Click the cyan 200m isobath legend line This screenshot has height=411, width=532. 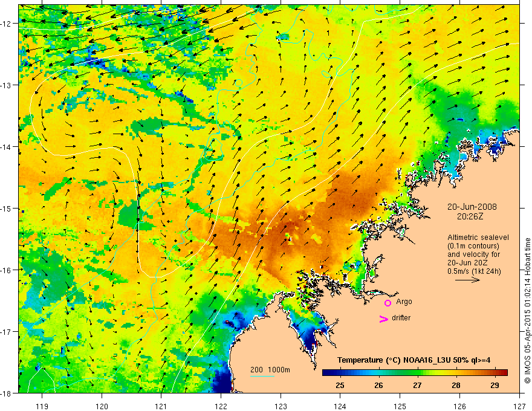coord(262,376)
